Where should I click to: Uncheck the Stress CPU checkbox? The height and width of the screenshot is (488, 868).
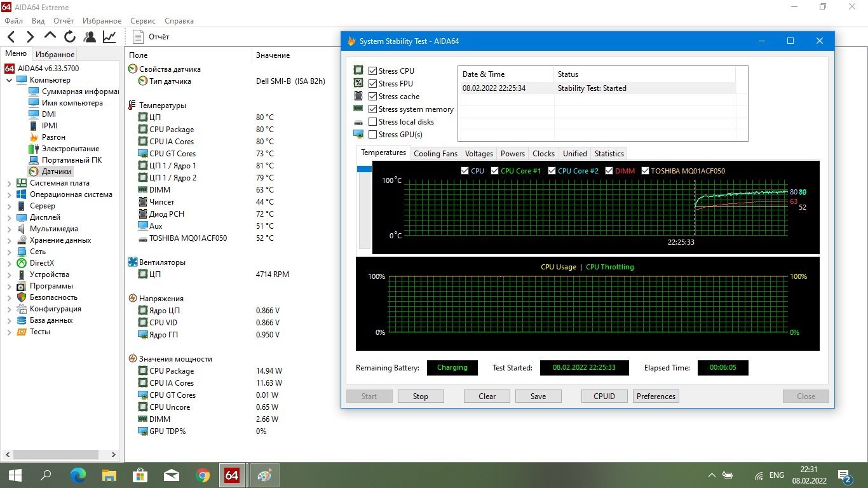click(x=373, y=71)
